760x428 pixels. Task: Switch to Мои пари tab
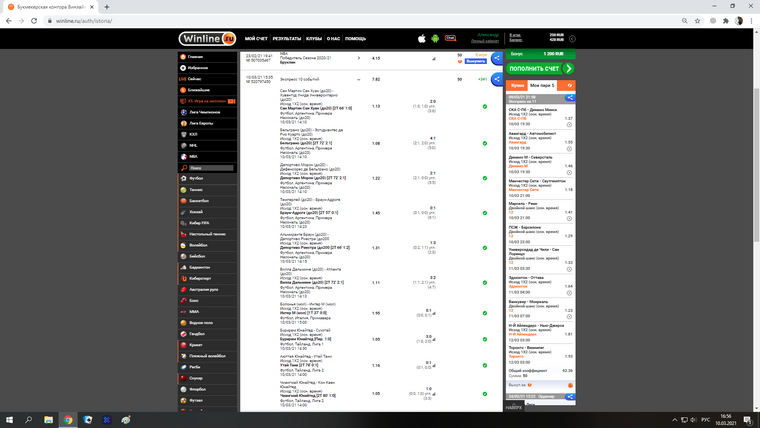(x=542, y=85)
